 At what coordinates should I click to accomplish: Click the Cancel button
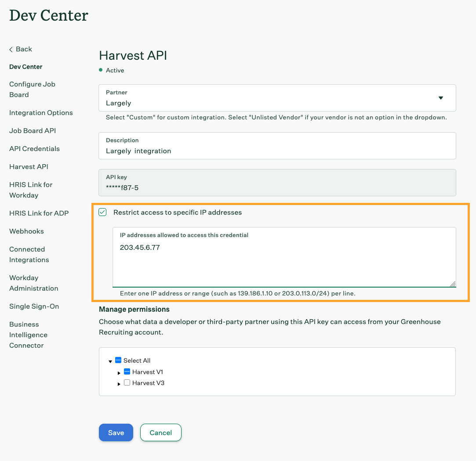(x=160, y=432)
